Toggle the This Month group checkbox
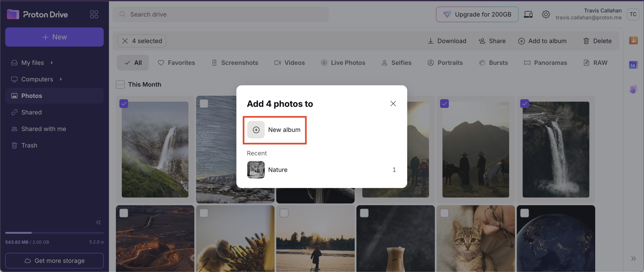The image size is (644, 272). coord(120,84)
